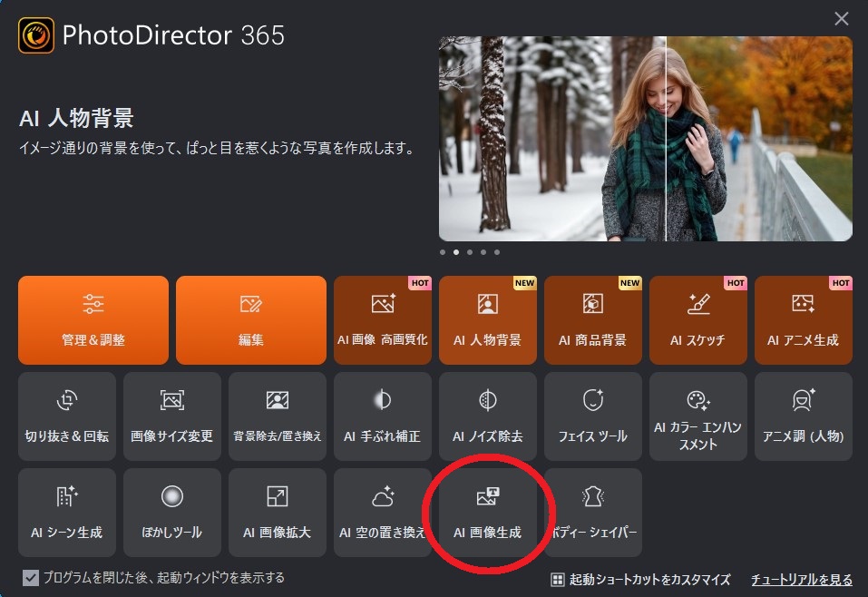
Task: Open ボディー シェイパー tool
Action: 593,513
